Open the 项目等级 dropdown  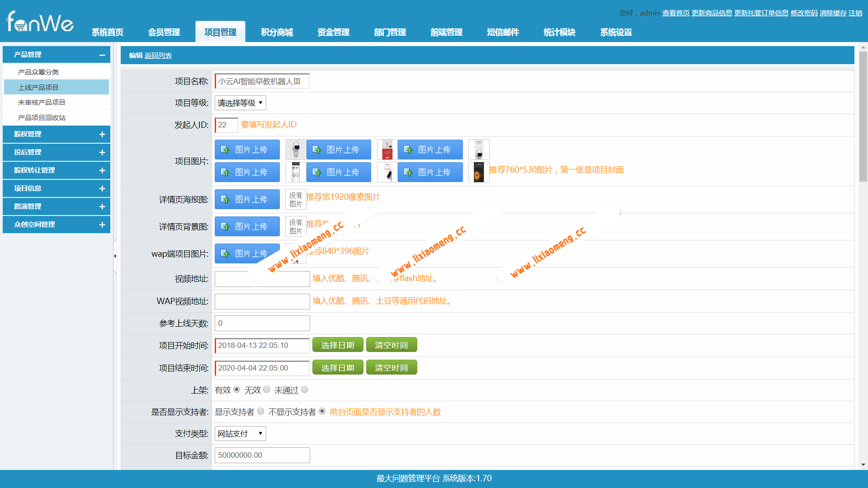[x=240, y=103]
